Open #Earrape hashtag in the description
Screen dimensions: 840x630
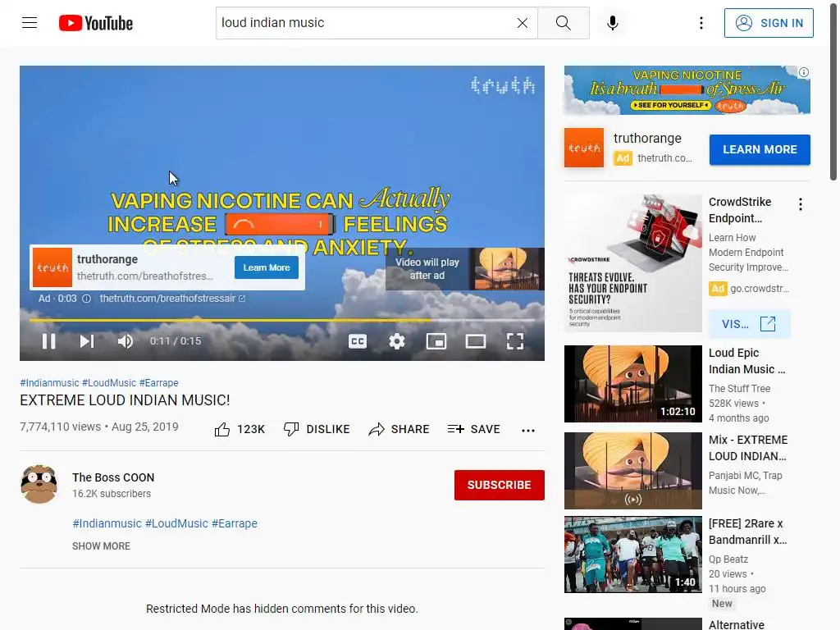click(x=234, y=523)
